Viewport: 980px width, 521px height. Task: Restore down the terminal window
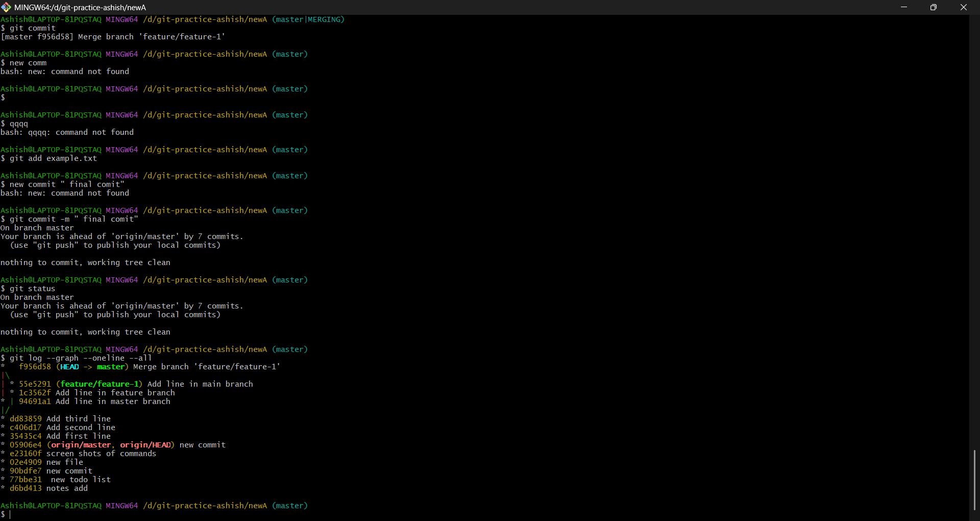click(934, 7)
